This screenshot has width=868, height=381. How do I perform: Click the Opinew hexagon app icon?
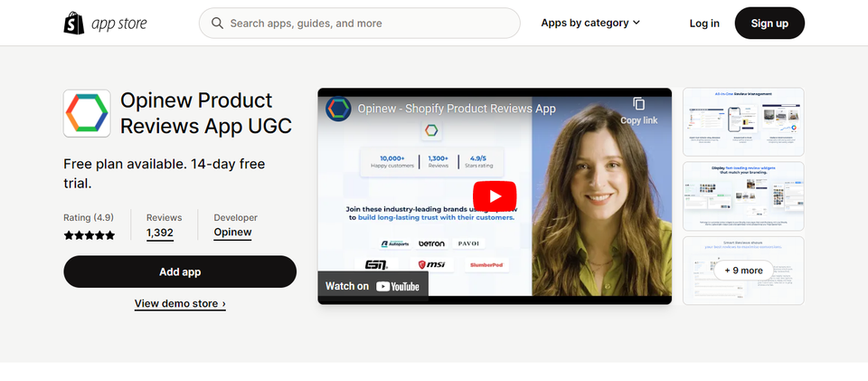(x=87, y=113)
